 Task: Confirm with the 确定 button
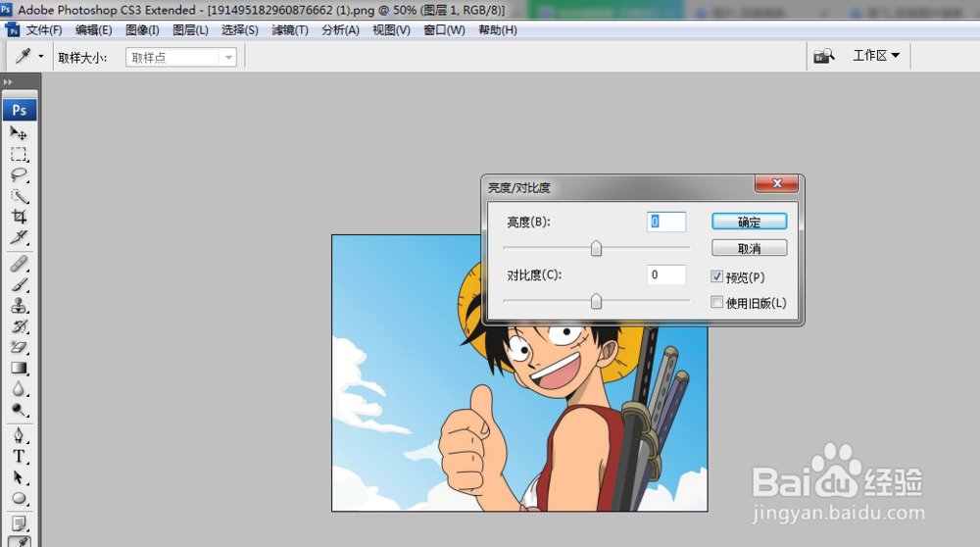tap(750, 222)
